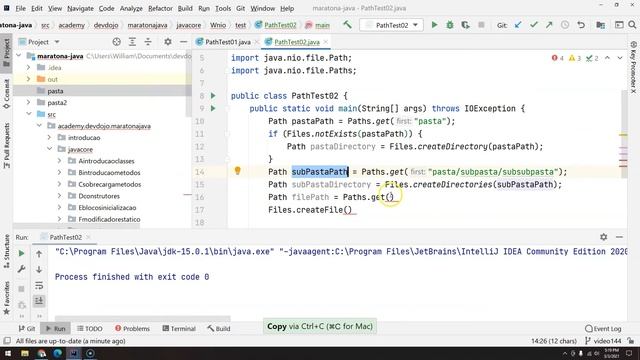Toggle the Structure side tool window
This screenshot has width=640, height=360.
coord(7,251)
